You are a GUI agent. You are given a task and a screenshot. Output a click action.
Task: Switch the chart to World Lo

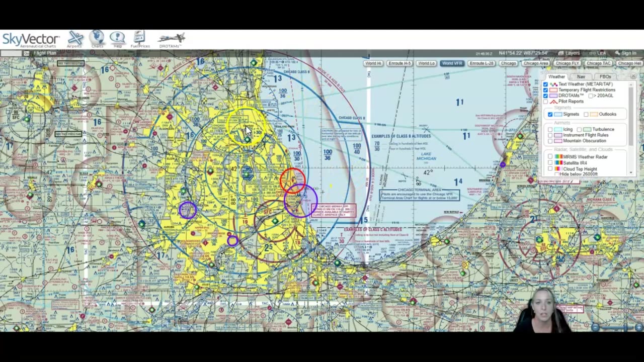pos(426,63)
